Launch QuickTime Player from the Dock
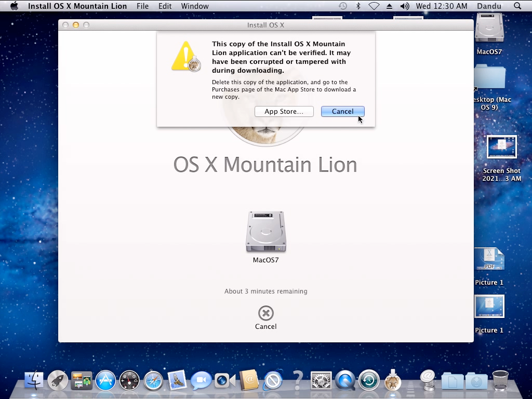This screenshot has height=399, width=532. point(345,380)
